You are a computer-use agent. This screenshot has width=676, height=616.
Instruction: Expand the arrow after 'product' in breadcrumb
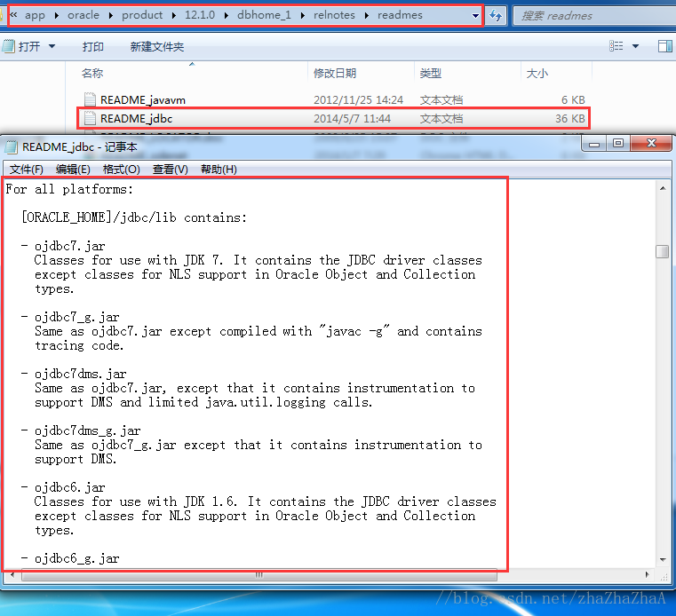point(174,15)
